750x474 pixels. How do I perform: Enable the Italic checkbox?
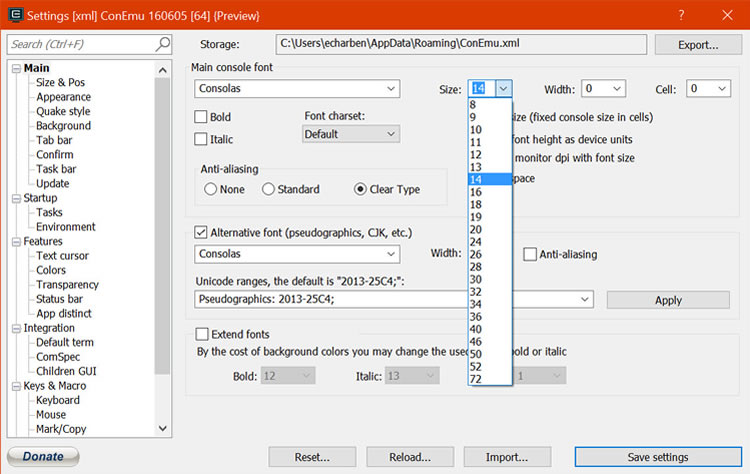pos(201,139)
